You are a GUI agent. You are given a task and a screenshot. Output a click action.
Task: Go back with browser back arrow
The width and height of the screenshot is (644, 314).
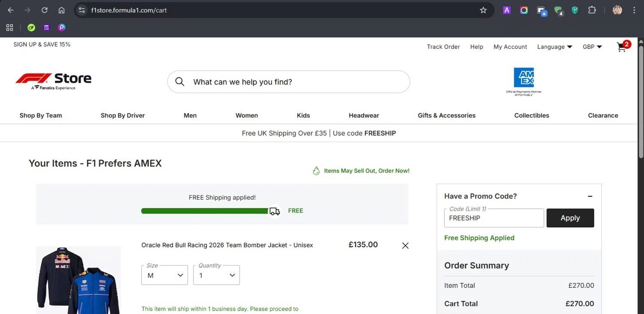pos(11,10)
